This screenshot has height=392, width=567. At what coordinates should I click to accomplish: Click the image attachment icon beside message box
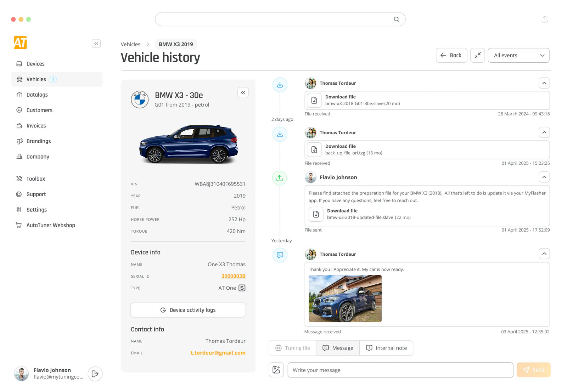pyautogui.click(x=276, y=370)
